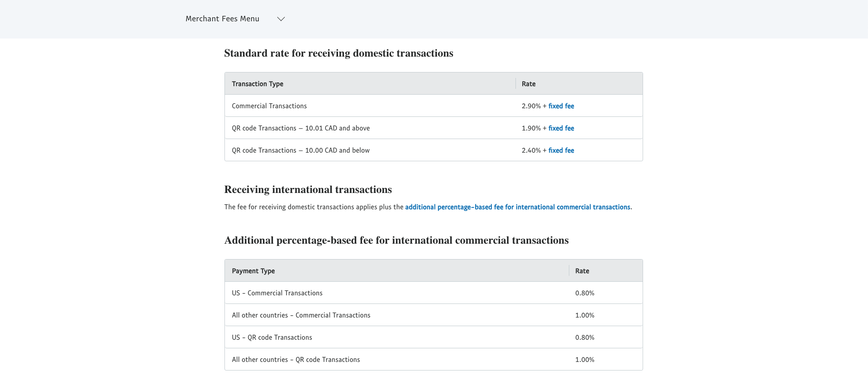This screenshot has width=868, height=390.
Task: Click fixed fee link in 1.90% row
Action: (x=561, y=128)
